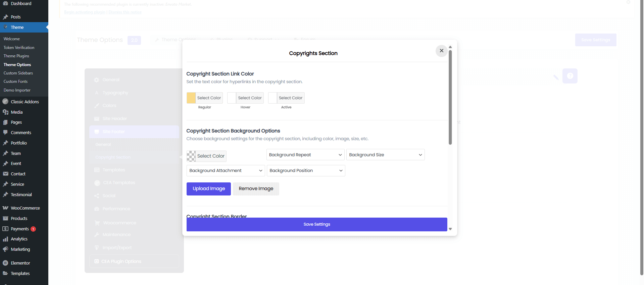The height and width of the screenshot is (285, 644).
Task: Click the WooCommerce icon in sidebar
Action: point(5,208)
